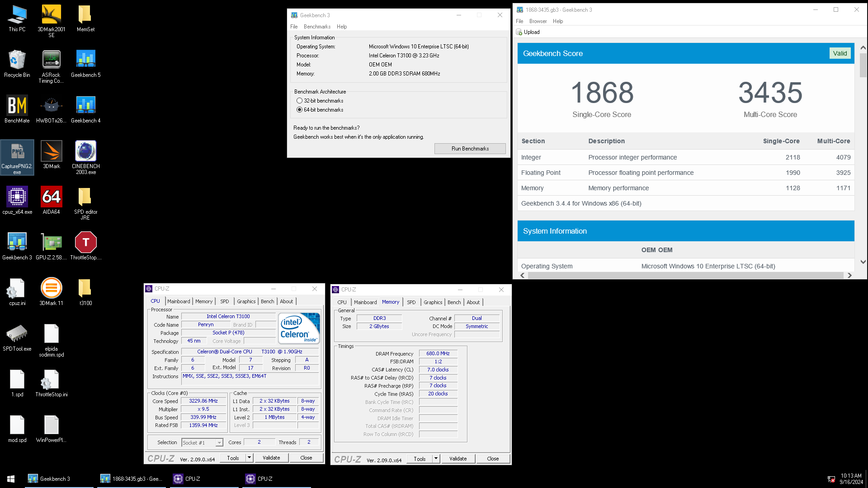Launch Geekbench 3 desktop shortcut
This screenshot has width=868, height=488.
(17, 246)
